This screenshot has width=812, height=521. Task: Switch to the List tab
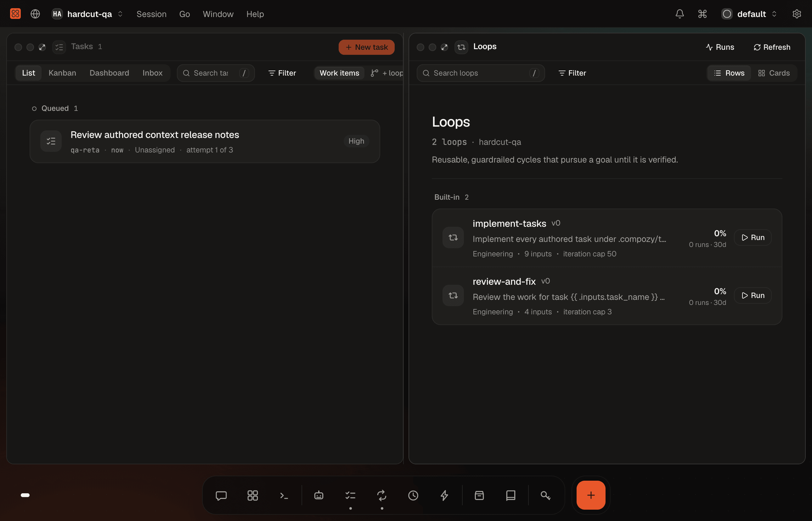click(x=28, y=73)
